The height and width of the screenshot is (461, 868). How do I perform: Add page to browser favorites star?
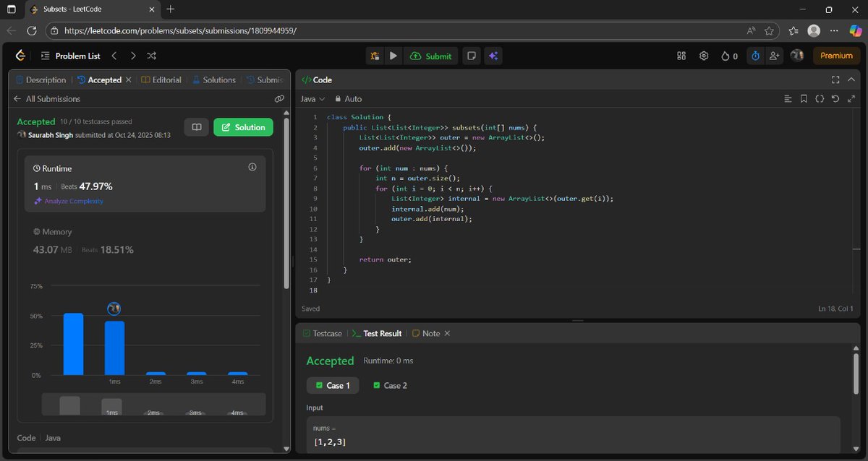[x=769, y=31]
